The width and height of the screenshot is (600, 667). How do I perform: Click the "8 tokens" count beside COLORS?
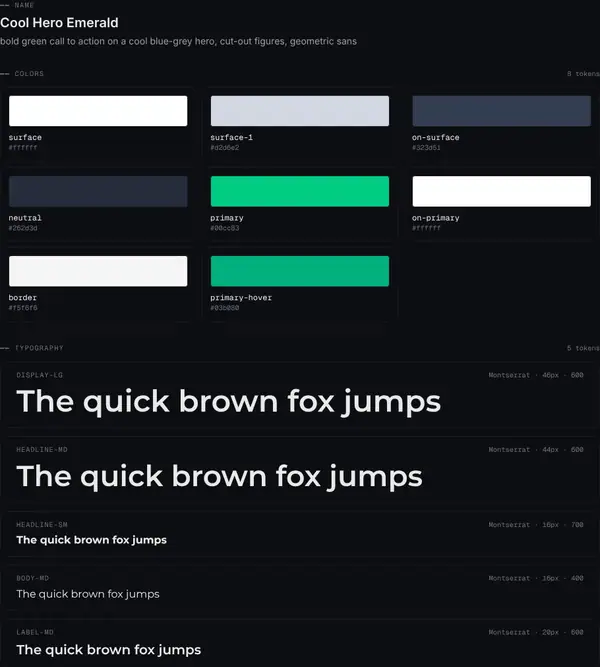tap(583, 74)
